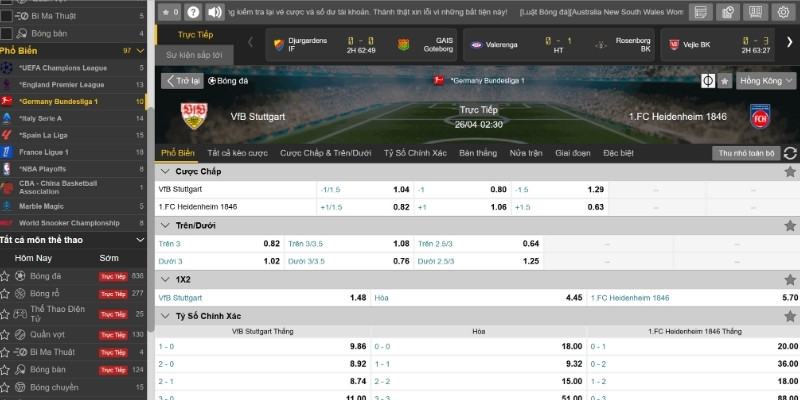Star Bóng rổ in today's sports list
Screen dimensions: 800x400
5,294
